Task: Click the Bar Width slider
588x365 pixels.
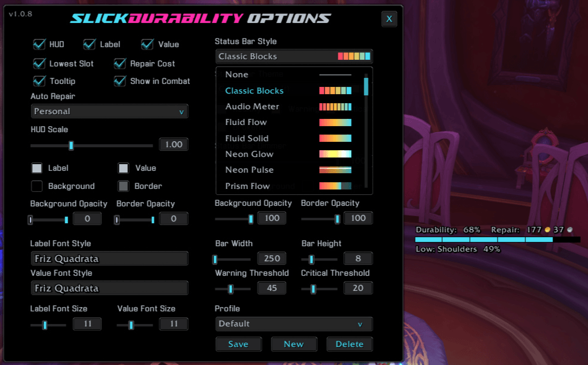Action: pos(233,259)
